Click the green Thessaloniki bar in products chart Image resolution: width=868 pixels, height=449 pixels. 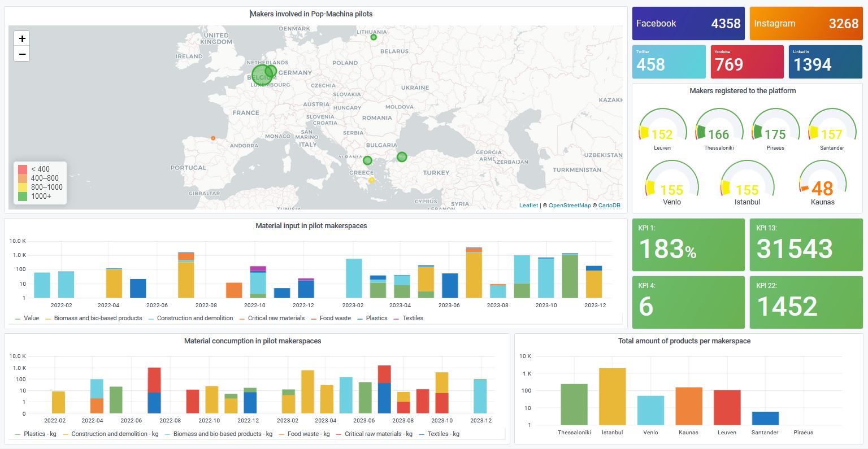click(574, 404)
